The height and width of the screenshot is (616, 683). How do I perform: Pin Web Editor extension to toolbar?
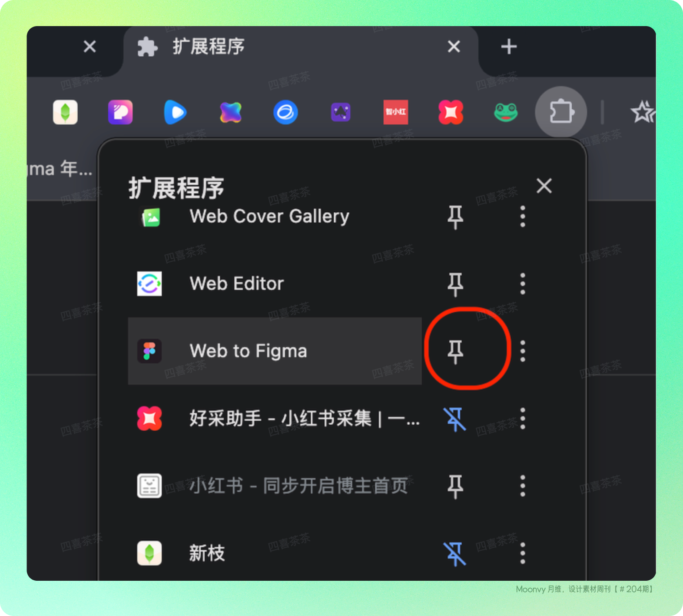pos(455,284)
